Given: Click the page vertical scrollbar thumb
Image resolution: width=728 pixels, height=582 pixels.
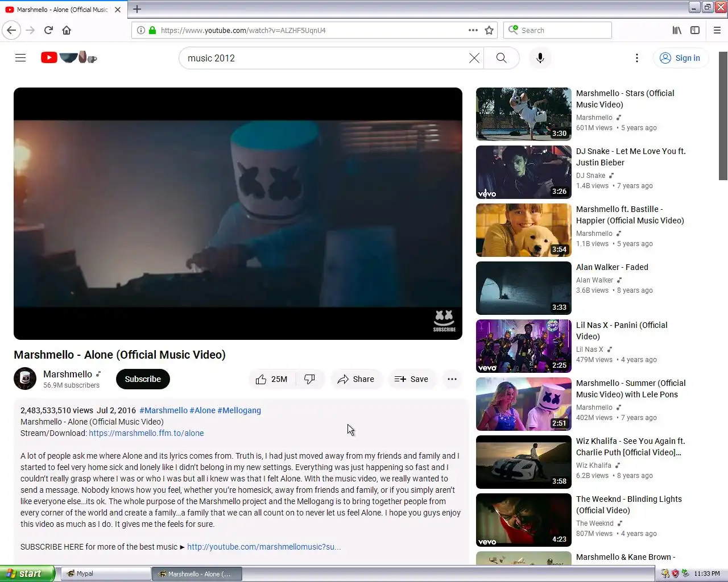Looking at the screenshot, I should click(x=723, y=116).
